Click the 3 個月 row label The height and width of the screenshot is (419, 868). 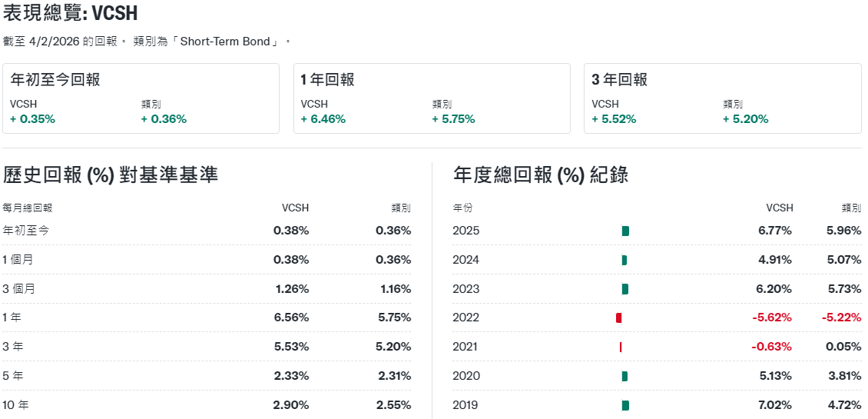click(18, 289)
